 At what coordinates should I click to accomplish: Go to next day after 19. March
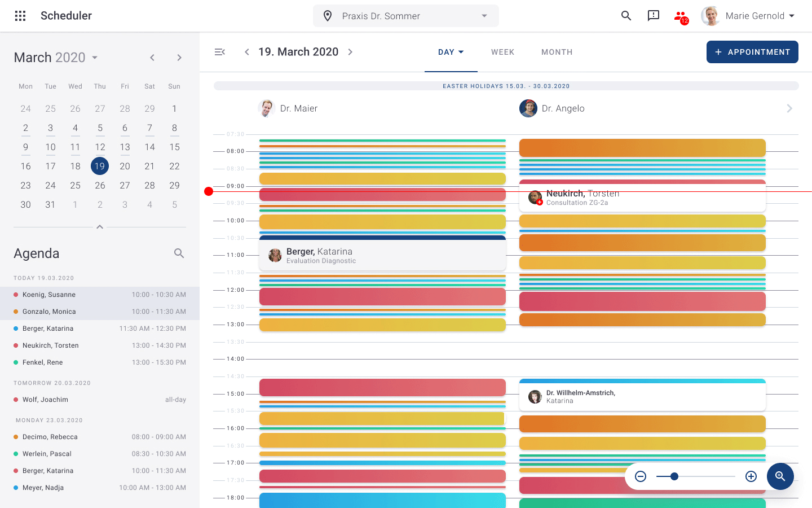[350, 52]
